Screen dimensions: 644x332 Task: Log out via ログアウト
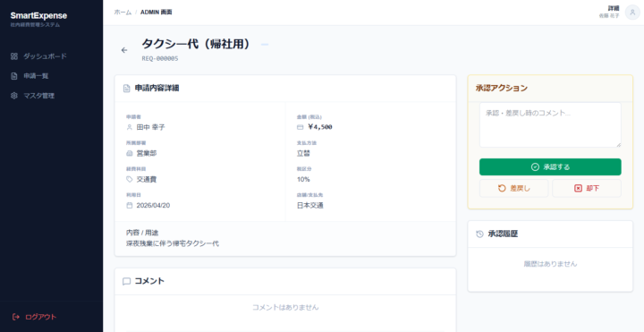point(35,317)
